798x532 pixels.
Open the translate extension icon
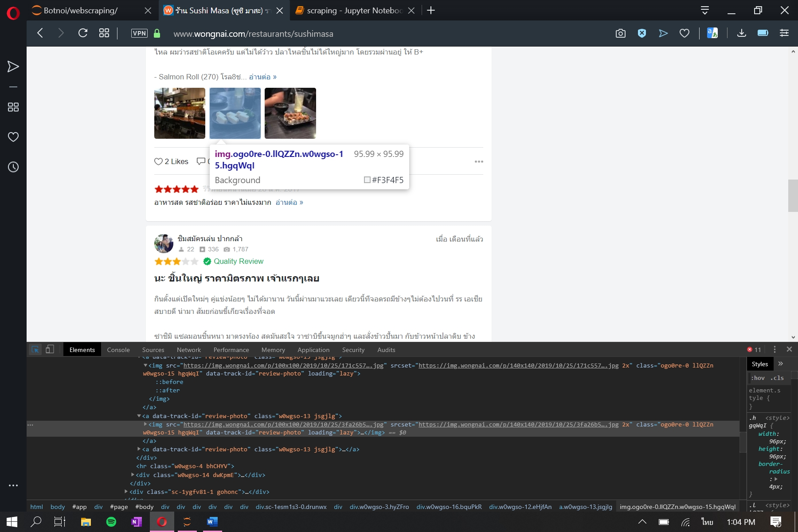712,33
